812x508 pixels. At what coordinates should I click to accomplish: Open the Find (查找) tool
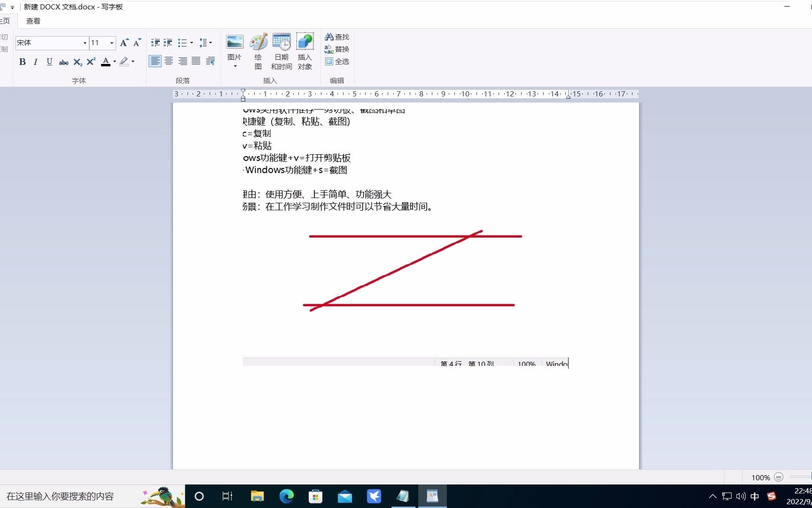tap(337, 36)
